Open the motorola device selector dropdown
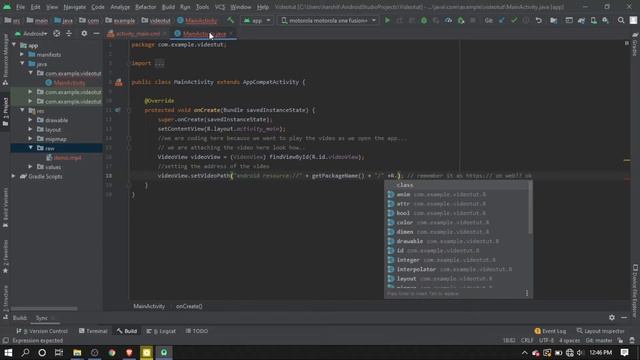Screen dimensions: 640x360 click(x=328, y=20)
